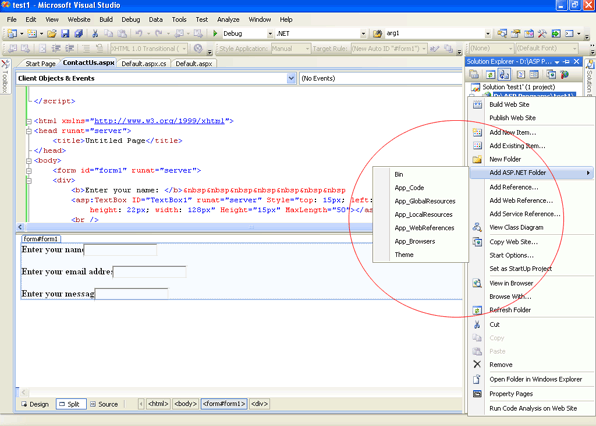Screen dimensions: 596x426
Task: Click the Open File folder icon
Action: 52,34
